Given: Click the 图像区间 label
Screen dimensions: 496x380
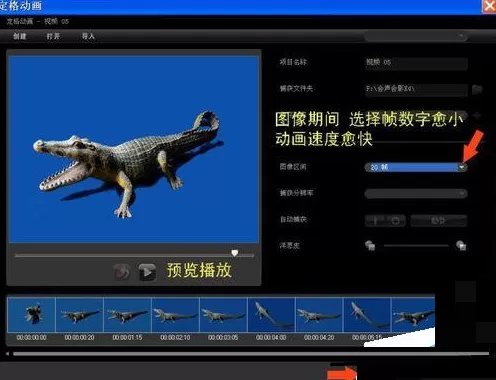Looking at the screenshot, I should (293, 166).
